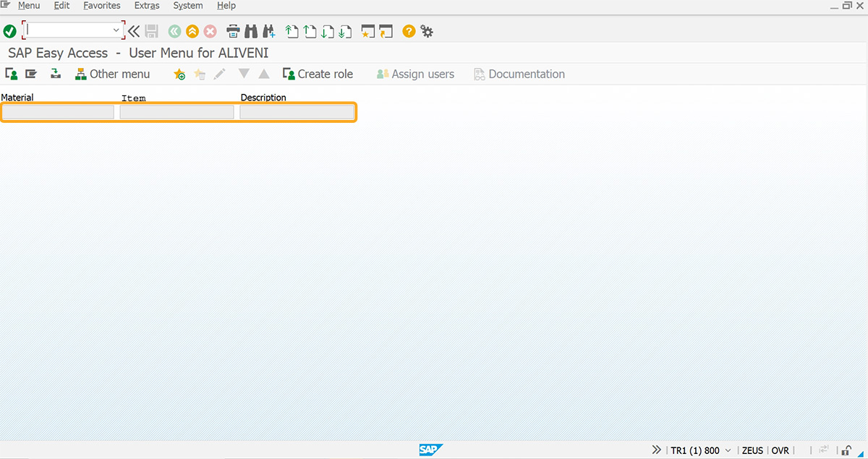The height and width of the screenshot is (459, 868).
Task: Click Move Favorites Down triangle icon
Action: [x=244, y=74]
